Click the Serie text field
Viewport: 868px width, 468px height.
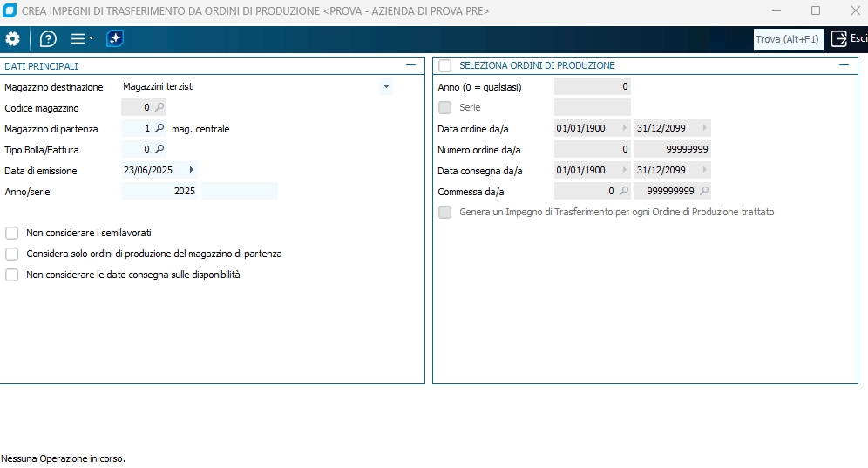coord(593,107)
